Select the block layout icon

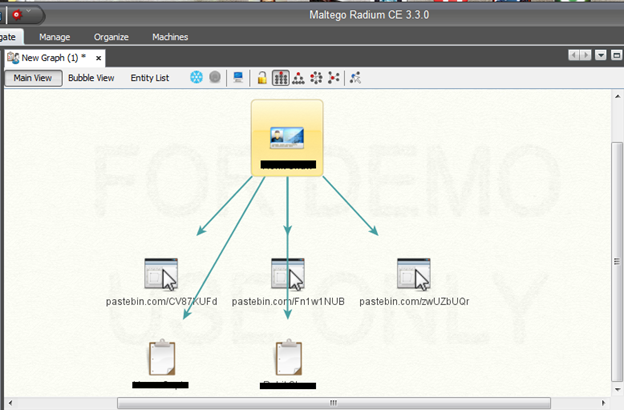coord(281,78)
